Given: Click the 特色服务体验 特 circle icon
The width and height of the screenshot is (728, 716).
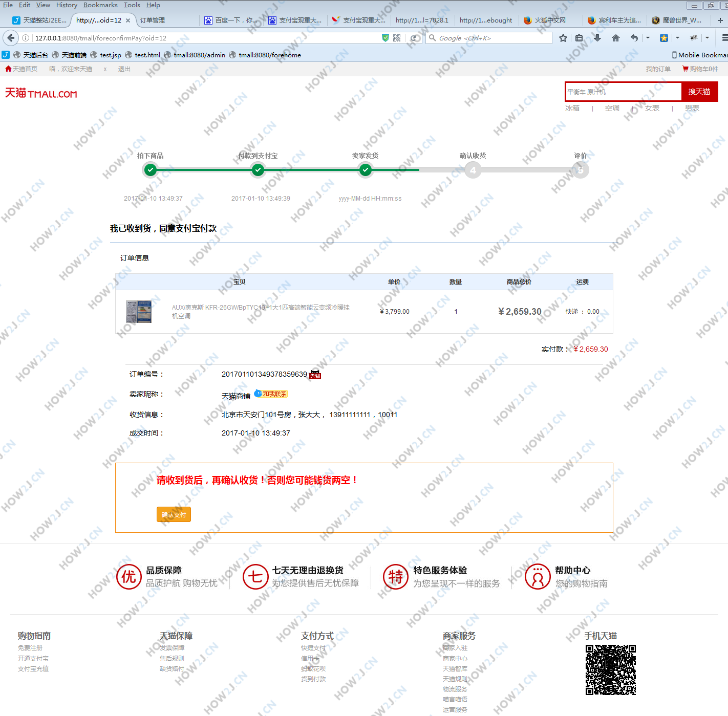Looking at the screenshot, I should 396,577.
